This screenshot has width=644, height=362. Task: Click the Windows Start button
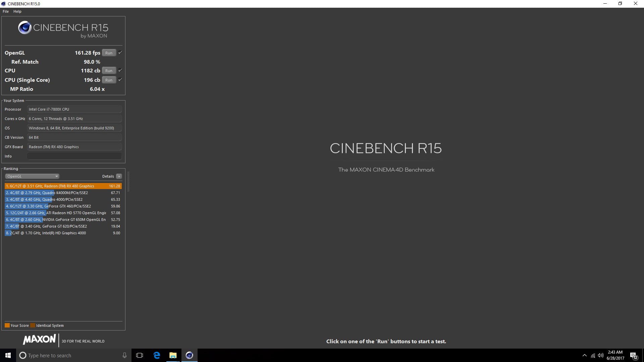[x=8, y=355]
